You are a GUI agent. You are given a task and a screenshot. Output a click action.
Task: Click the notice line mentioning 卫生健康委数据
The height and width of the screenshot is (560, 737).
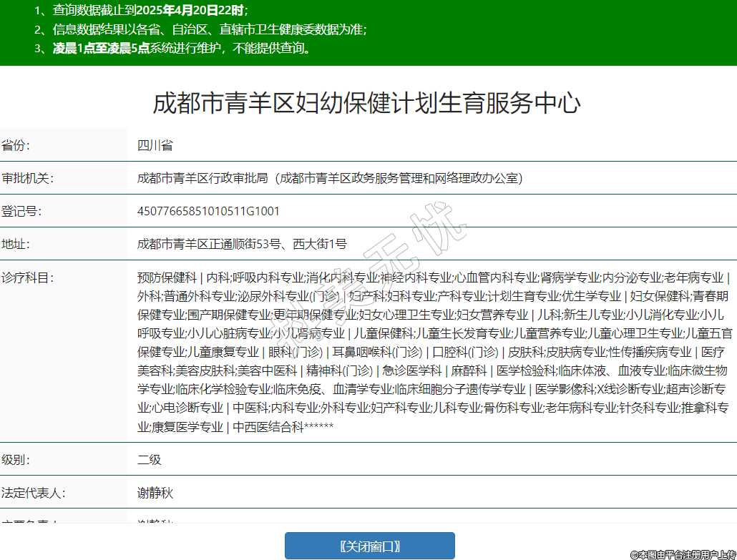[200, 29]
